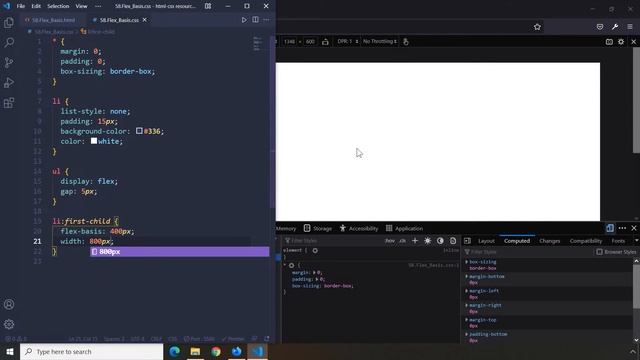Open the DPR dropdown
This screenshot has width=640, height=360.
tap(348, 42)
